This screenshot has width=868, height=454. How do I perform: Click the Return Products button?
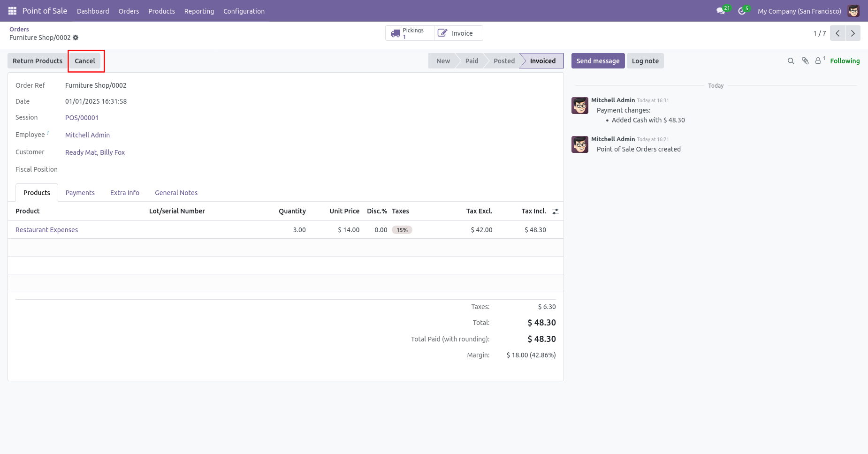tap(38, 61)
